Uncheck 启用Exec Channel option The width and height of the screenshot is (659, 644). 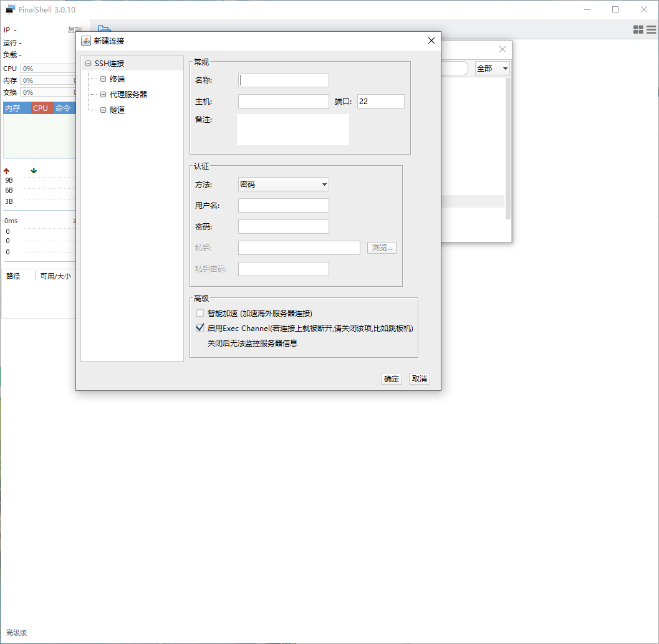pyautogui.click(x=200, y=328)
